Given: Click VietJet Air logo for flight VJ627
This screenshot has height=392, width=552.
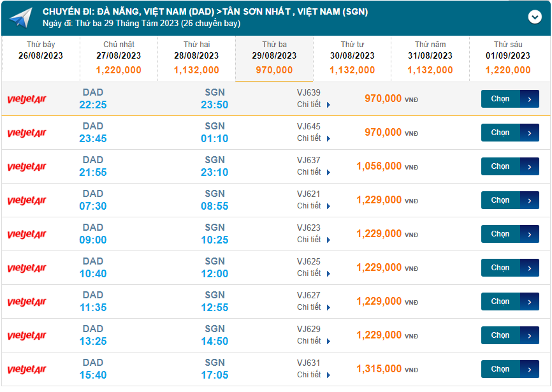Looking at the screenshot, I should (27, 301).
